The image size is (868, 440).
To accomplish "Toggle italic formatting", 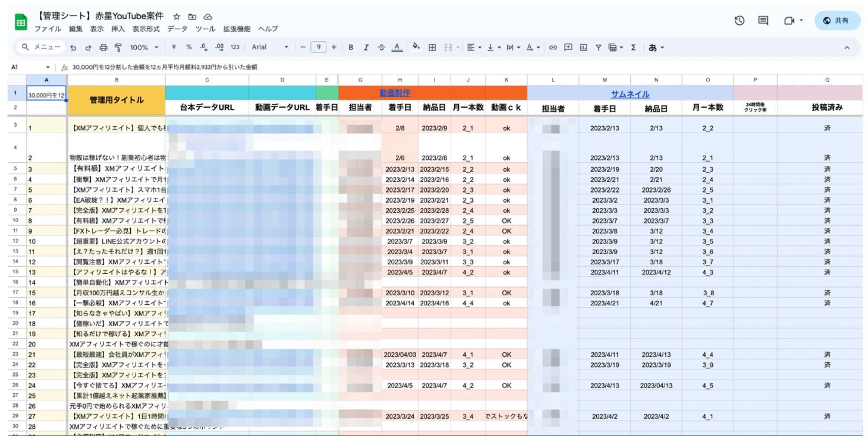I will (366, 48).
